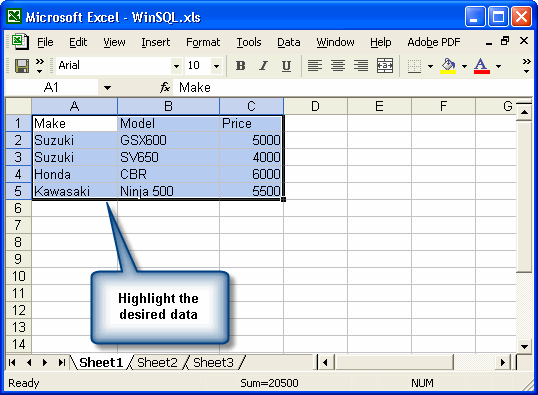Screen dimensions: 538x395
Task: Open the Data menu
Action: pyautogui.click(x=289, y=42)
